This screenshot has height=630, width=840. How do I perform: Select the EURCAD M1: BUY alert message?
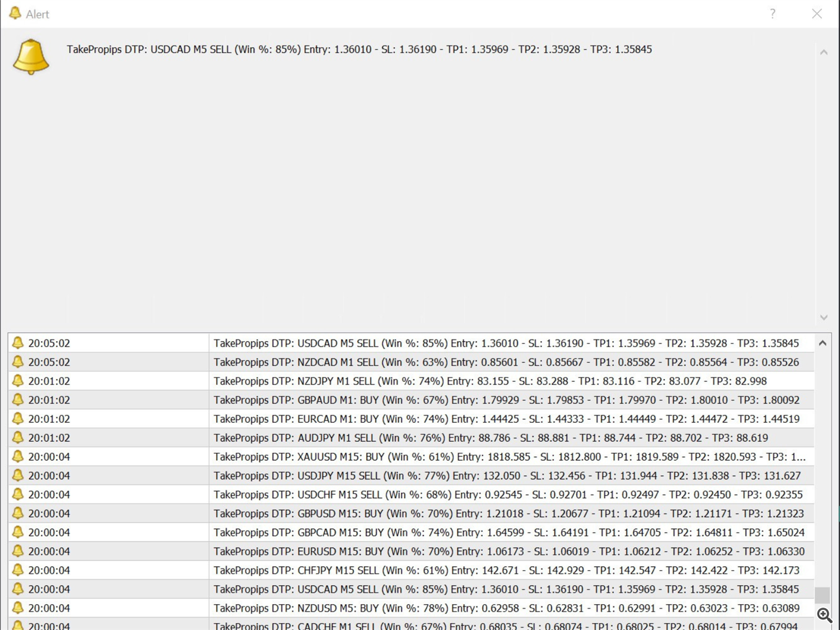point(506,419)
